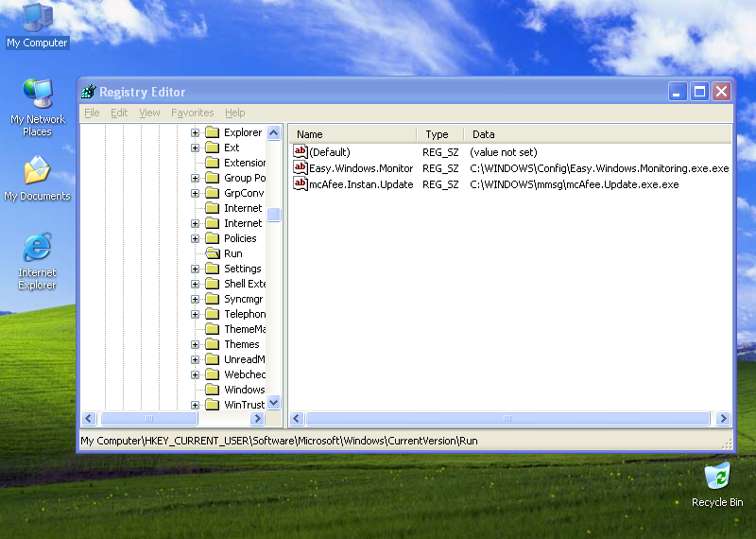The height and width of the screenshot is (539, 756).
Task: Open the Favorites menu
Action: tap(193, 113)
